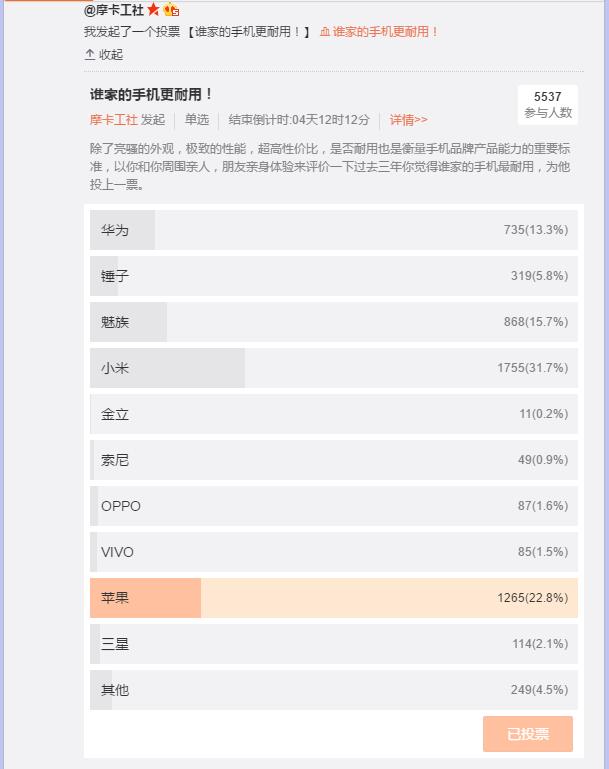
Task: Click the highlighted 苹果 option
Action: [333, 598]
